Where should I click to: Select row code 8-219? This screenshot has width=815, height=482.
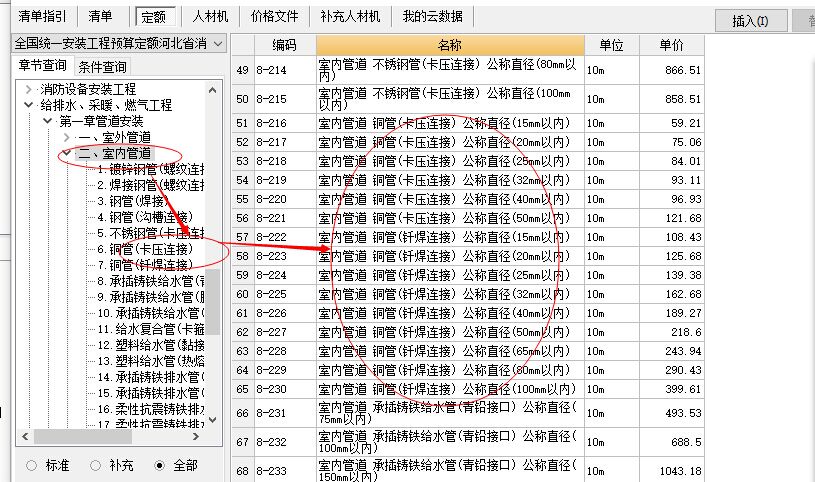point(272,180)
